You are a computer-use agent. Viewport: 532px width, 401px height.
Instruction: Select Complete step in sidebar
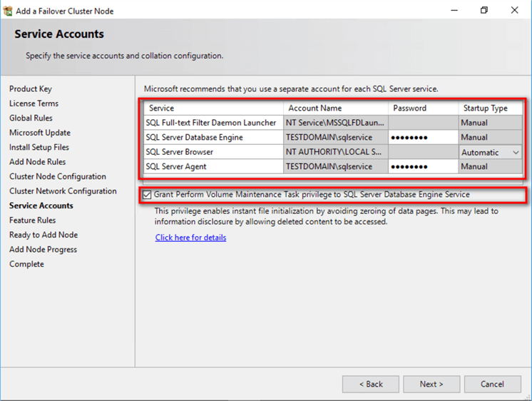27,264
